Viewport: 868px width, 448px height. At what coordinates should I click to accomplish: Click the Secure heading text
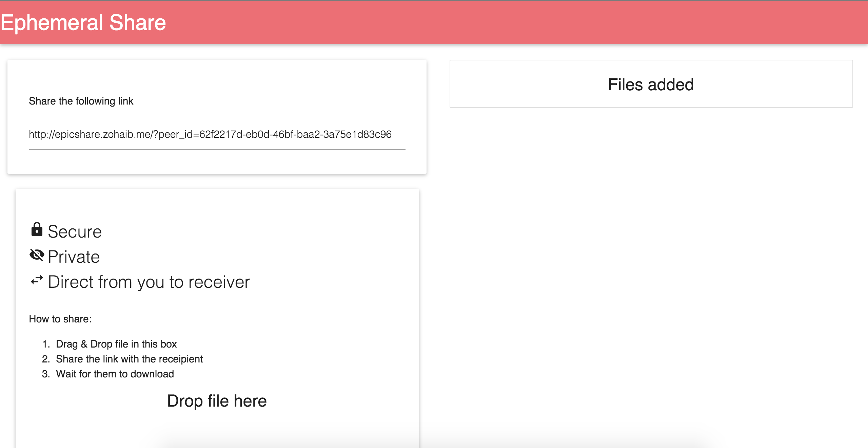tap(75, 232)
